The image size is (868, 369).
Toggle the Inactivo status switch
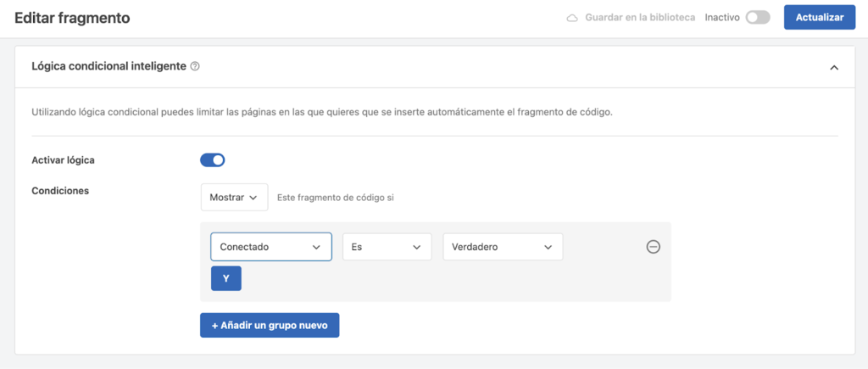pos(757,18)
